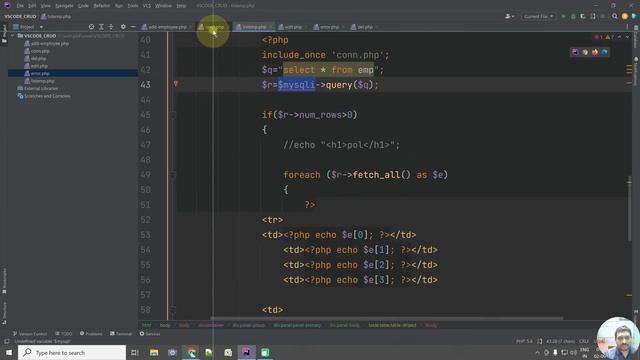Open the Run menu
The width and height of the screenshot is (640, 360).
click(x=119, y=6)
